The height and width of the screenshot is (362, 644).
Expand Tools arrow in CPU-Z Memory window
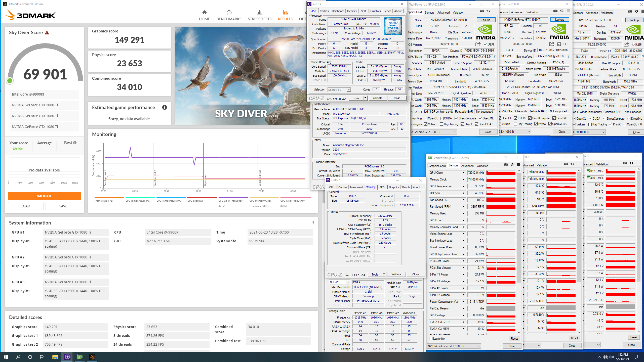(x=384, y=274)
